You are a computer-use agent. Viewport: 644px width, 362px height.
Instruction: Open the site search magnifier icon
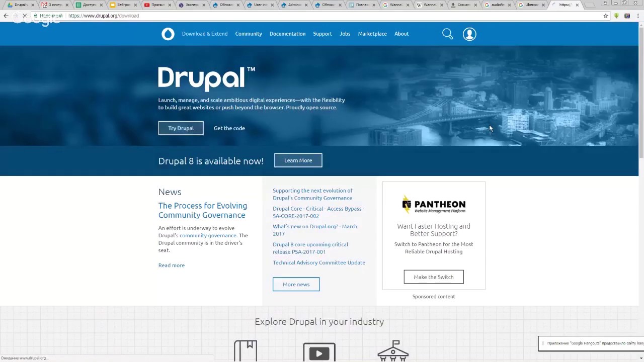(447, 34)
